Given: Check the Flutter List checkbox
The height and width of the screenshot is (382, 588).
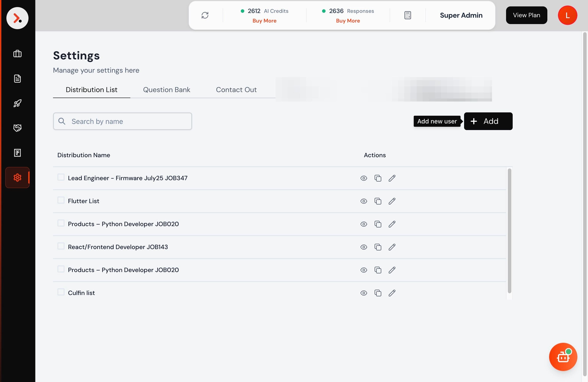Looking at the screenshot, I should 61,200.
